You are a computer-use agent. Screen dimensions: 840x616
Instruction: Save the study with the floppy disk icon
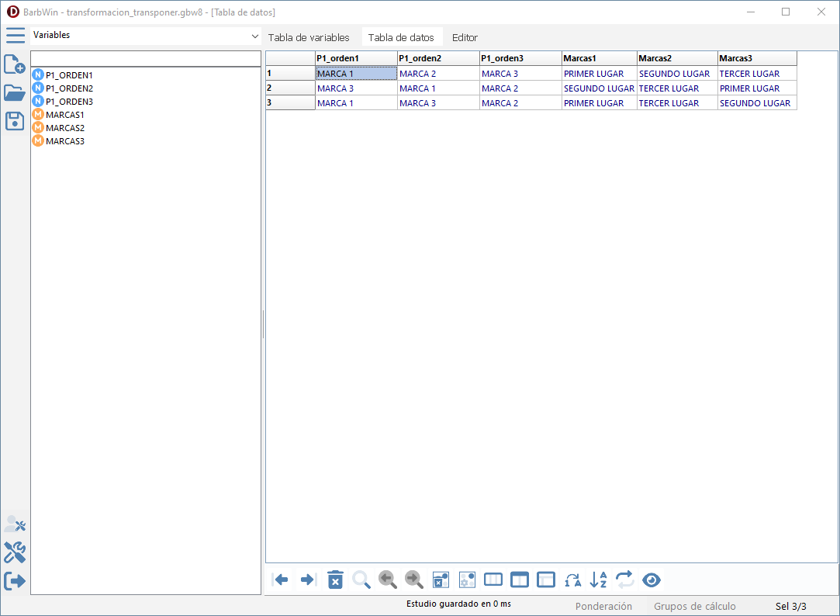pyautogui.click(x=15, y=121)
